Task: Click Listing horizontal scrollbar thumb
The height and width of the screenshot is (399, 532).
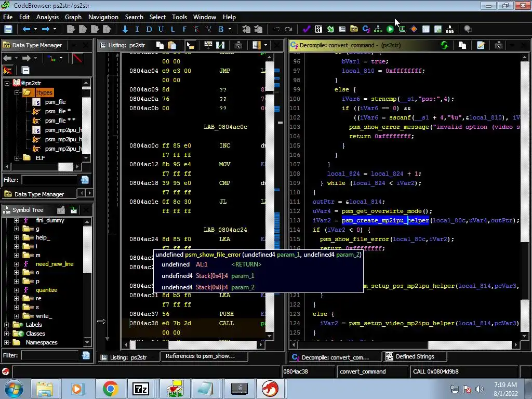Action: coord(212,345)
